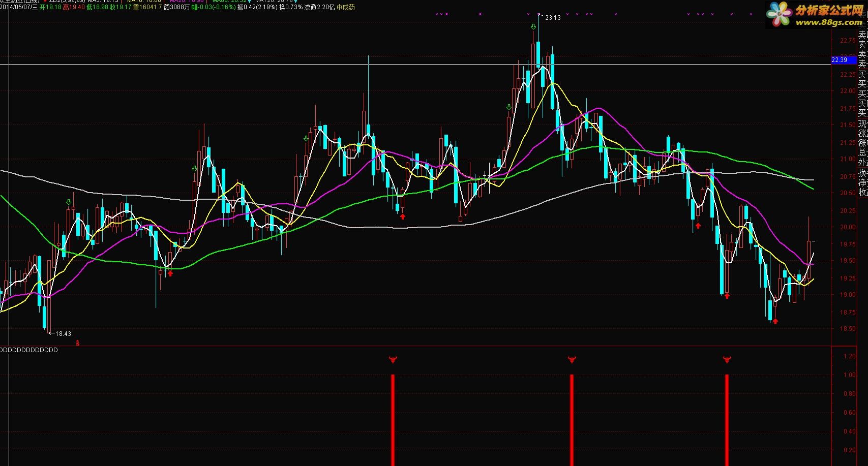Click the 1.20 indicator axis label
The height and width of the screenshot is (466, 868).
pyautogui.click(x=849, y=356)
